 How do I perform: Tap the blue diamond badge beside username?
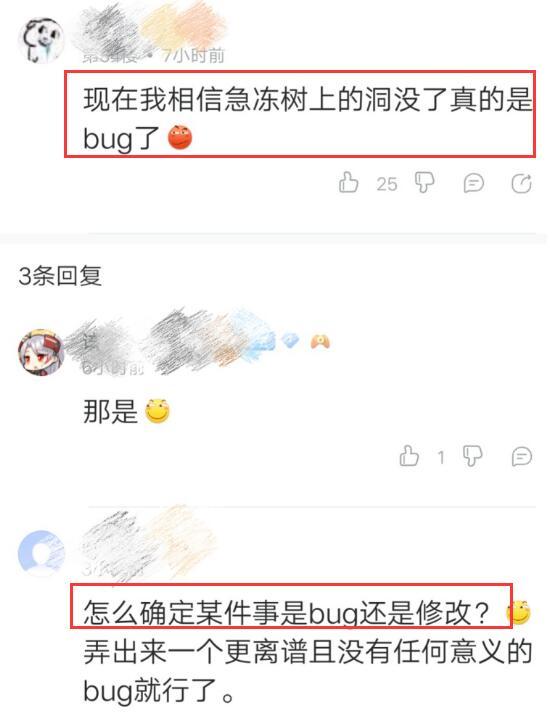coord(290,340)
